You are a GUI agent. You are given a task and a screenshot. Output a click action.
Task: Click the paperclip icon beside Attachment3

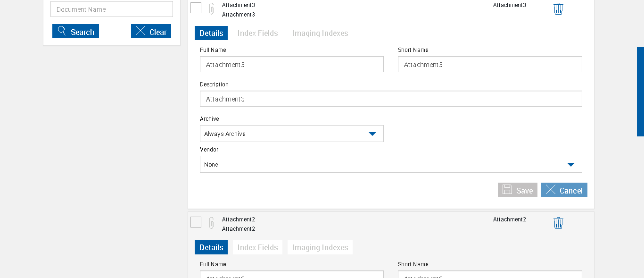point(212,9)
